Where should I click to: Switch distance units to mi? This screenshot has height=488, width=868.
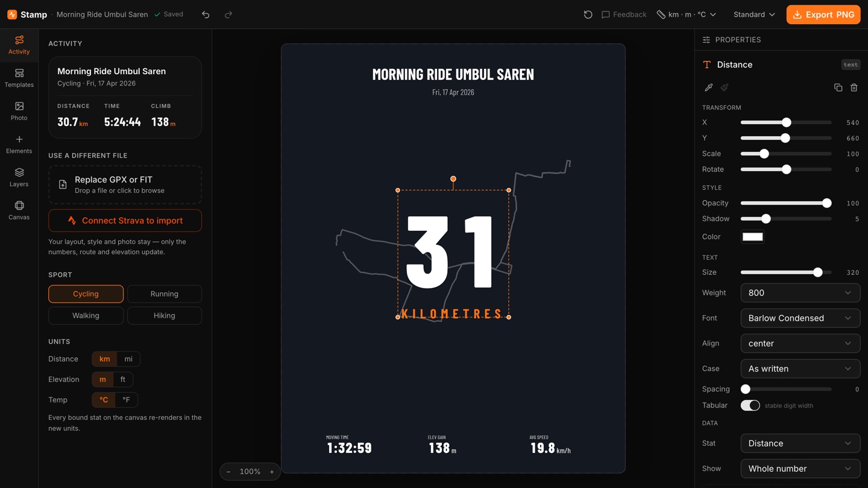click(x=128, y=359)
